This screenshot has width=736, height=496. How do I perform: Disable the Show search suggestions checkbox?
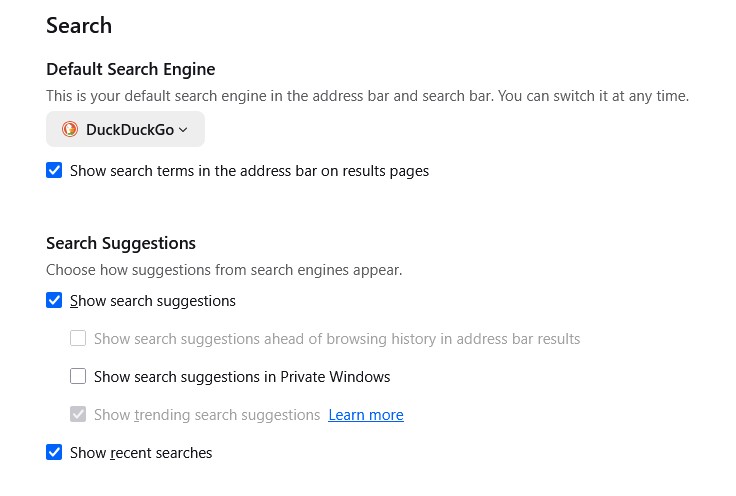[x=54, y=301]
